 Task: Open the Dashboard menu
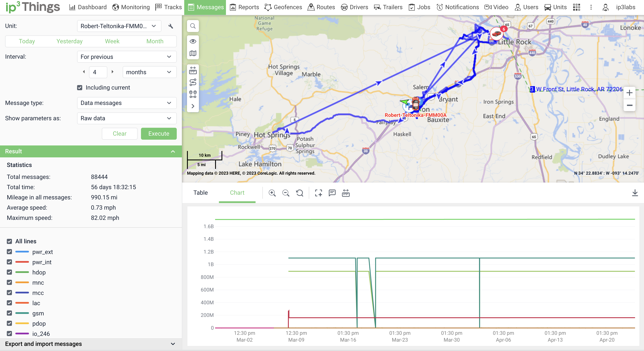pos(88,7)
